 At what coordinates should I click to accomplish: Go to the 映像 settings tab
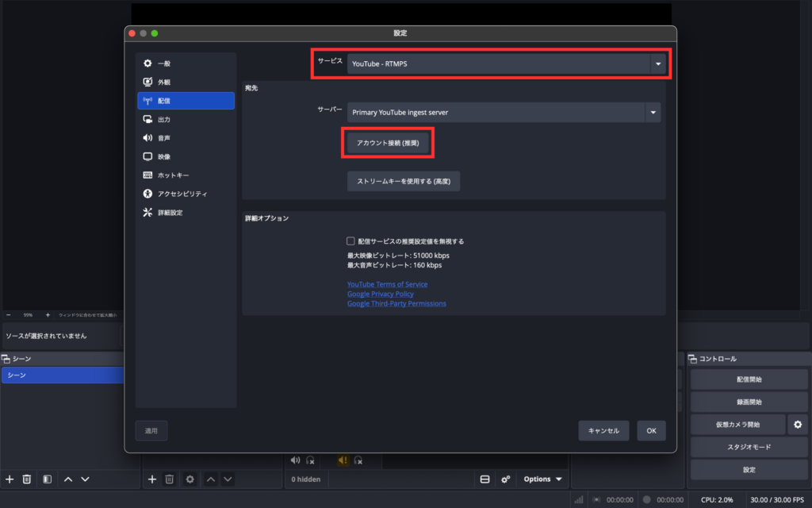(186, 156)
